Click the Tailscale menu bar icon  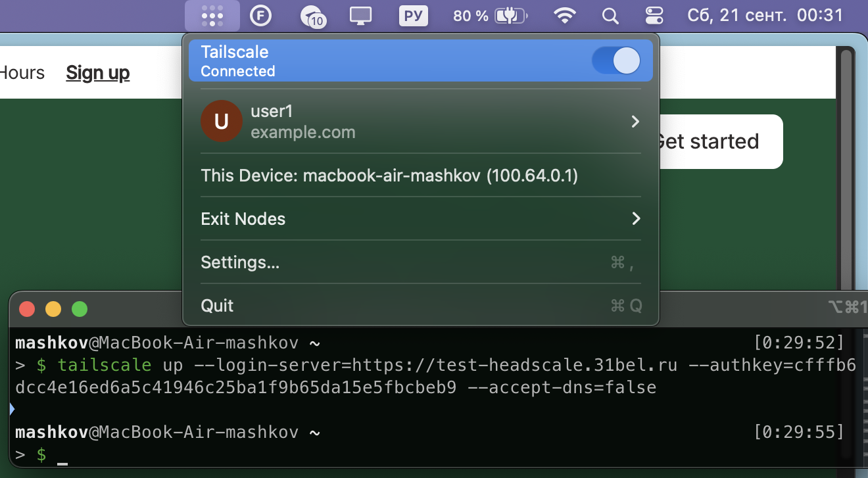(212, 16)
